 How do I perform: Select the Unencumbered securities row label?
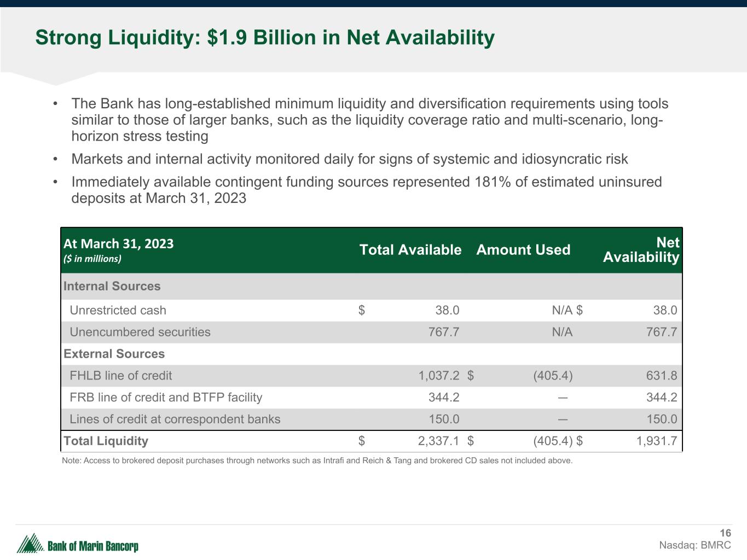tap(140, 332)
